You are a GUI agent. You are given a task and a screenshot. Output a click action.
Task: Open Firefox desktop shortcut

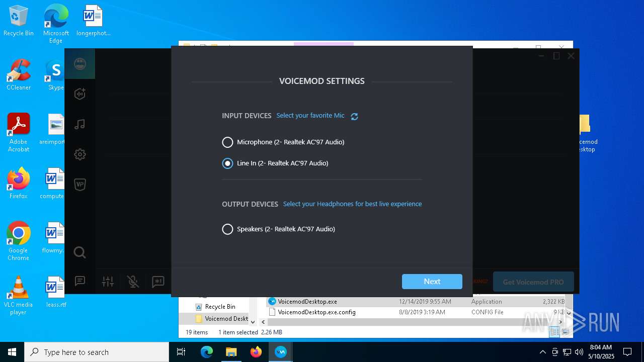pos(19,184)
